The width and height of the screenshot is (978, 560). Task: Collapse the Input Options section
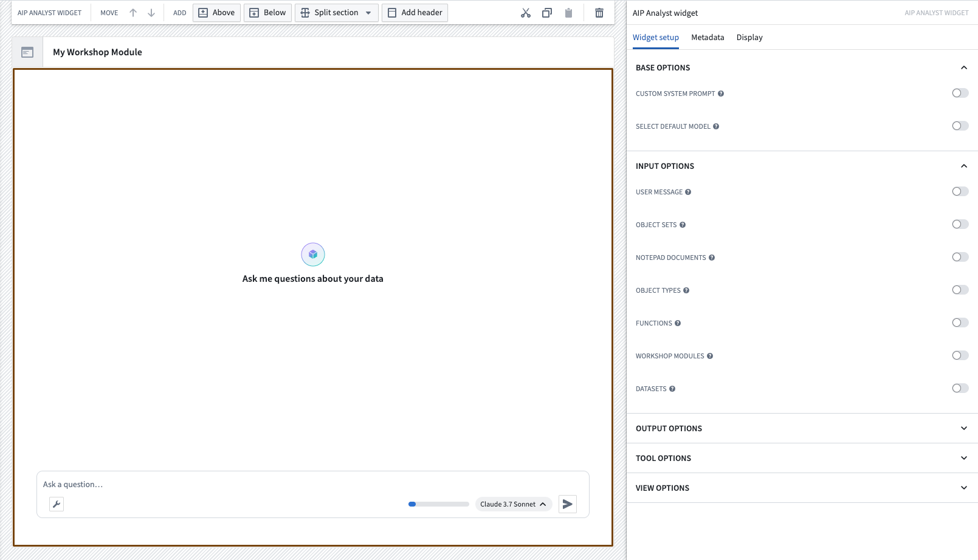[963, 165]
